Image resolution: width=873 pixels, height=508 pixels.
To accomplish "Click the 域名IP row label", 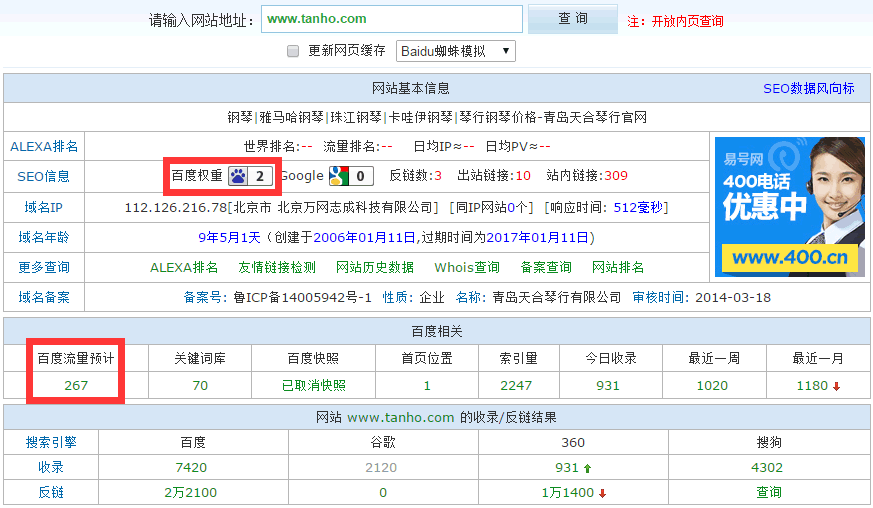I will click(x=43, y=208).
